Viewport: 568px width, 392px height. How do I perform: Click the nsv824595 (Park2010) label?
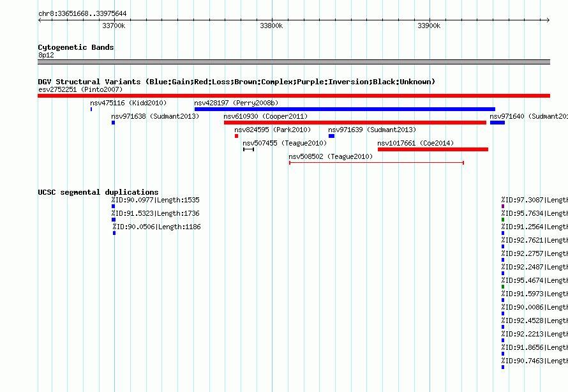coord(273,130)
